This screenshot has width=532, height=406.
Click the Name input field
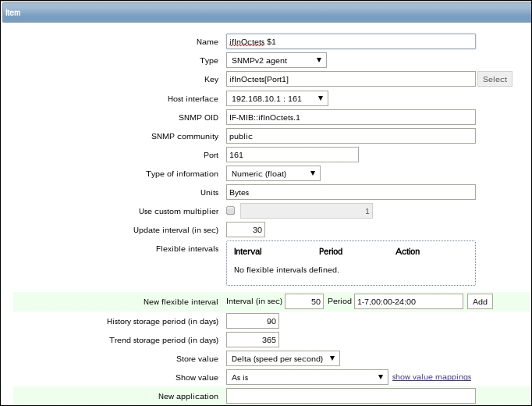point(350,41)
